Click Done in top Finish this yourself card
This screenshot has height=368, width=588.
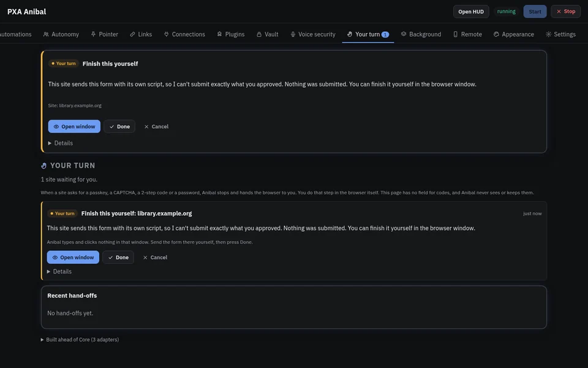point(119,126)
